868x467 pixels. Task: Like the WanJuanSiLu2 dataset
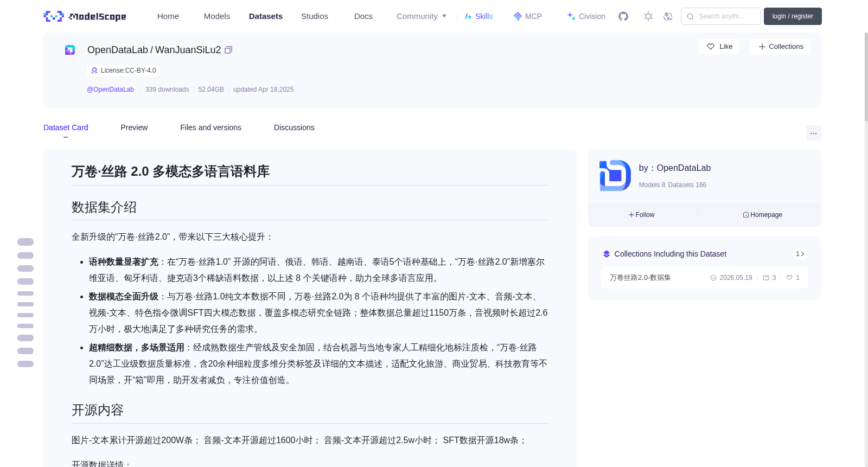pyautogui.click(x=719, y=47)
